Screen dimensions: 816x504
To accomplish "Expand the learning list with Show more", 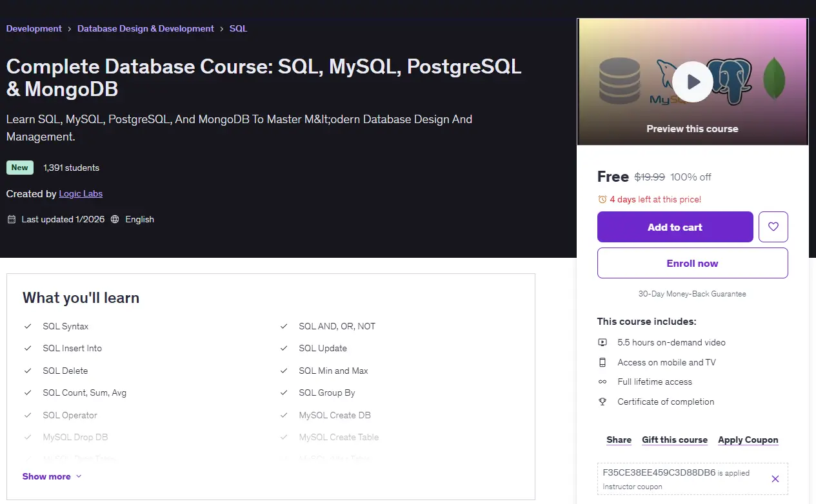I will pos(52,476).
